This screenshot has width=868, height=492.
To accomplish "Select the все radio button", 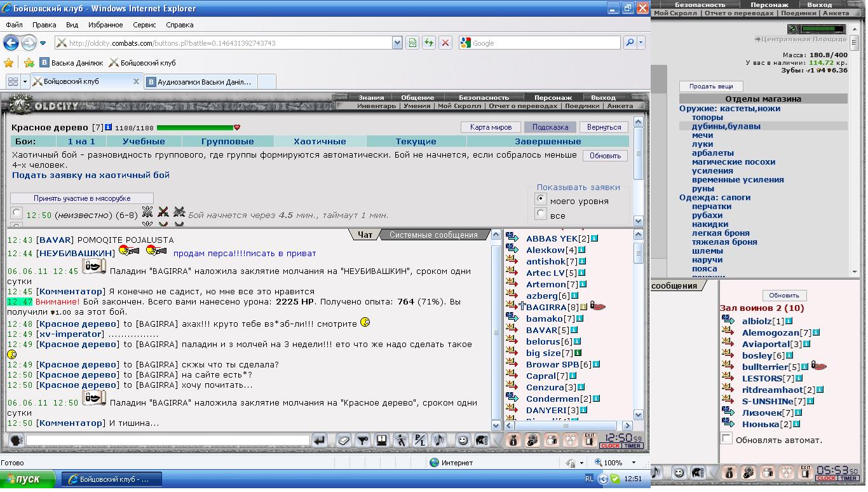I will pos(541,214).
